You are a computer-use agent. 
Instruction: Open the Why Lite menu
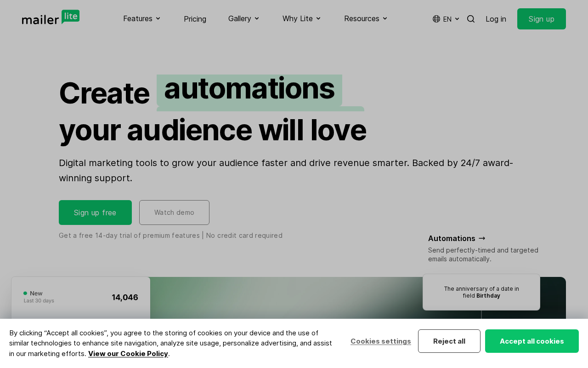301,18
